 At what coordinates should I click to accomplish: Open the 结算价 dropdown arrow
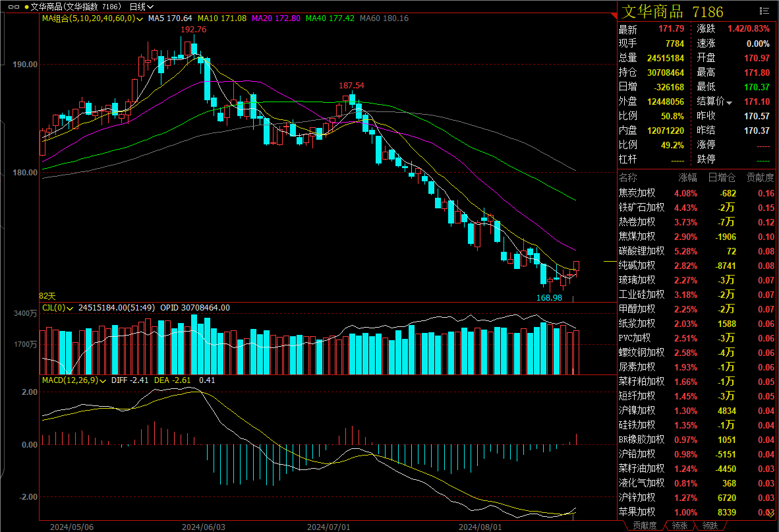[x=730, y=103]
